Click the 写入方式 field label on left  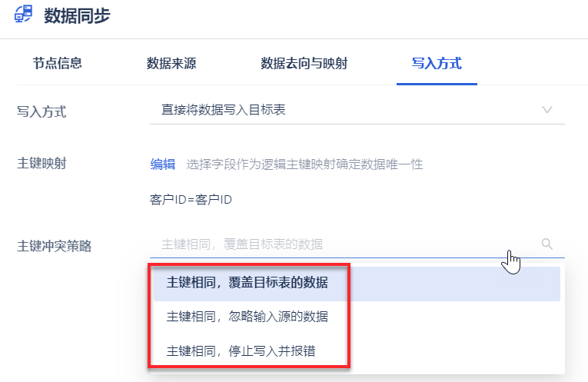(x=42, y=111)
